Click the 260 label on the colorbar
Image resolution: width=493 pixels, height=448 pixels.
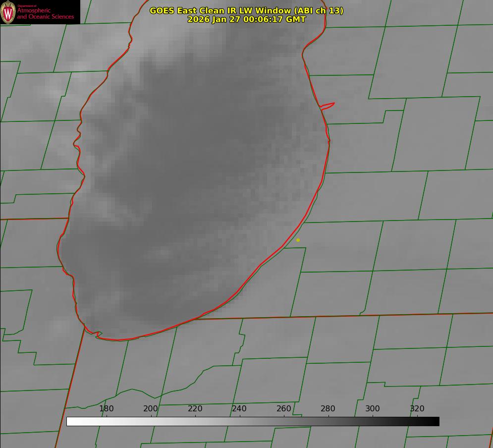click(x=283, y=408)
